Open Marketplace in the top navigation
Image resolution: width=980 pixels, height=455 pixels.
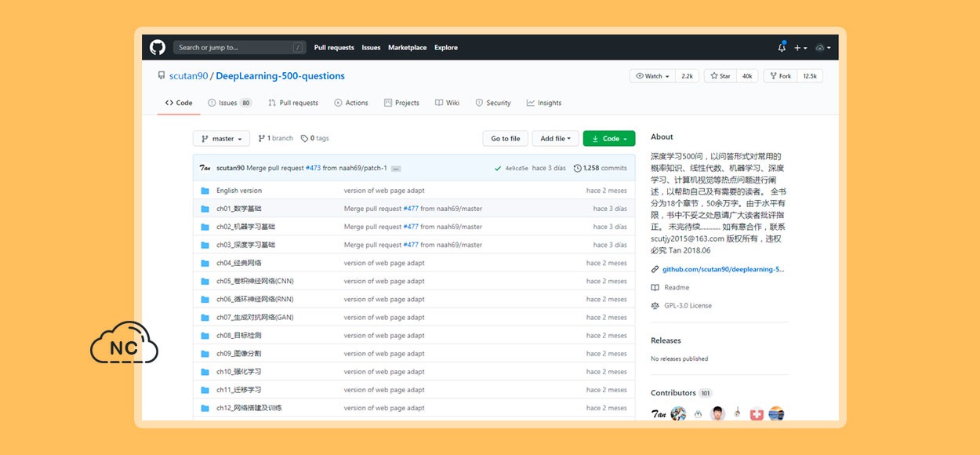pyautogui.click(x=408, y=48)
